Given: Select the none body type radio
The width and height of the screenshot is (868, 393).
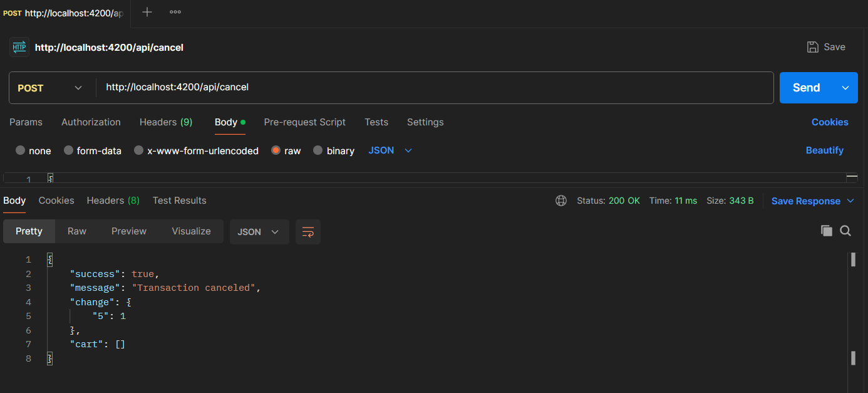Looking at the screenshot, I should click(21, 150).
